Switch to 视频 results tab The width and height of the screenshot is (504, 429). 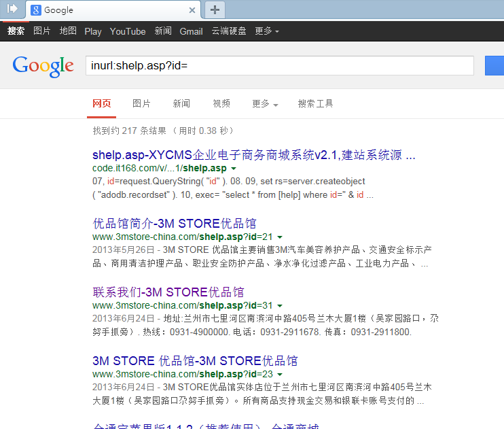coord(221,103)
